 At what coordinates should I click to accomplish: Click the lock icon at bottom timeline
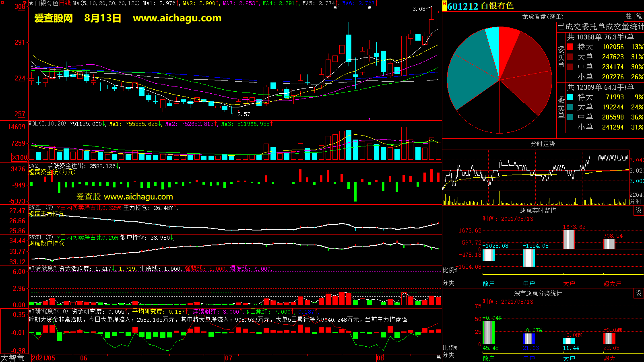coord(438,357)
